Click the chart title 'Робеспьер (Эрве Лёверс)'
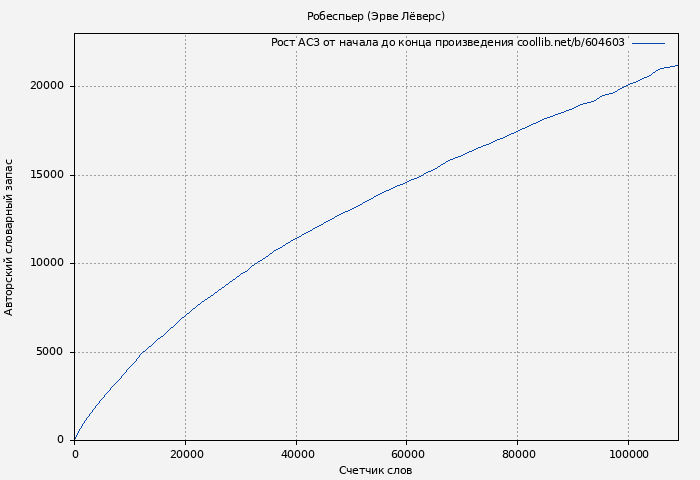This screenshot has width=700, height=480. coord(376,16)
